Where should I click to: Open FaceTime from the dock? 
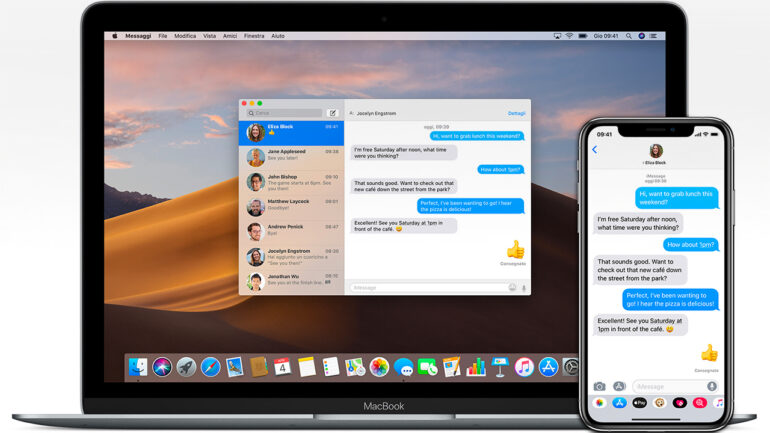point(428,367)
